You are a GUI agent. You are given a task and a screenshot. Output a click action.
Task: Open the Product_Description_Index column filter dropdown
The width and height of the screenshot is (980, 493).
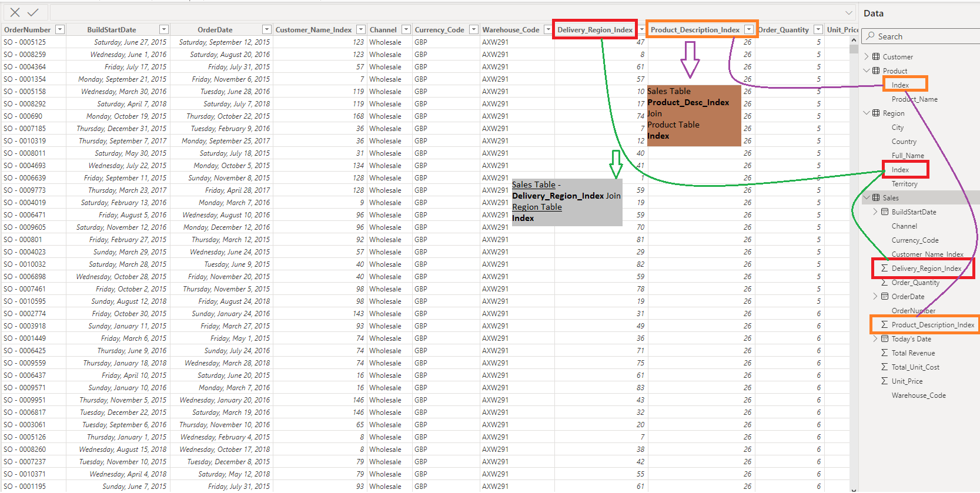748,29
